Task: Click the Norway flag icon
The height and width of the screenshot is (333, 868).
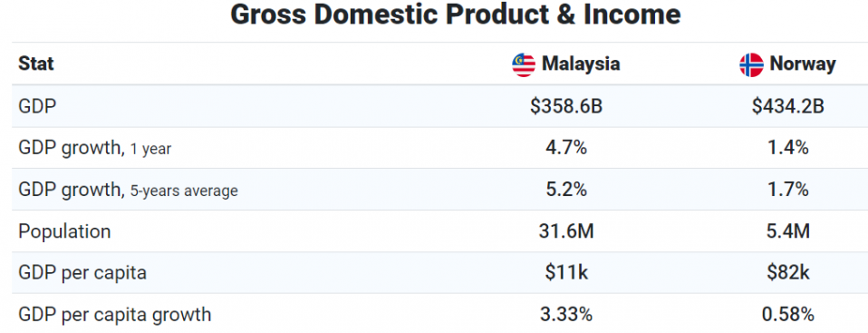Action: (751, 64)
